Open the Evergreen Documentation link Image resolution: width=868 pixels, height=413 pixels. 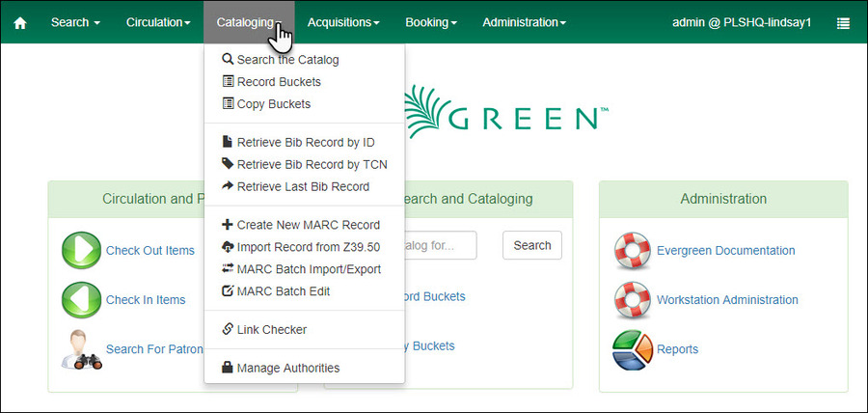pyautogui.click(x=725, y=251)
